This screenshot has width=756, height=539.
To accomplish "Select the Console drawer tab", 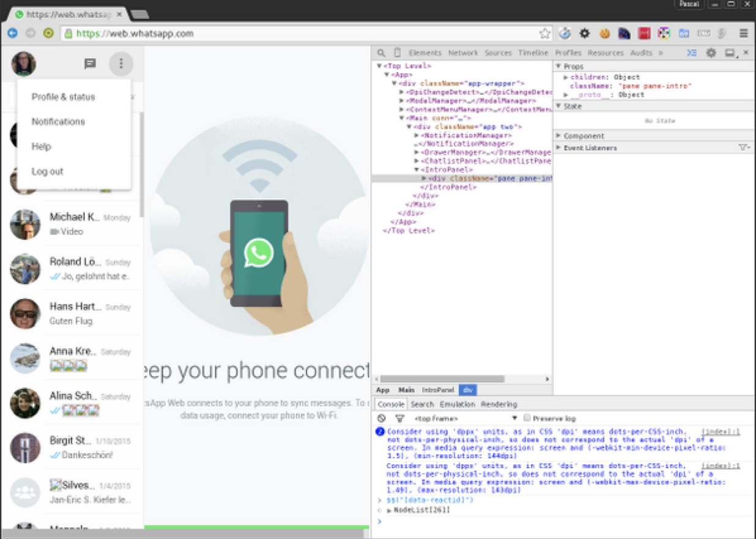I will [390, 405].
